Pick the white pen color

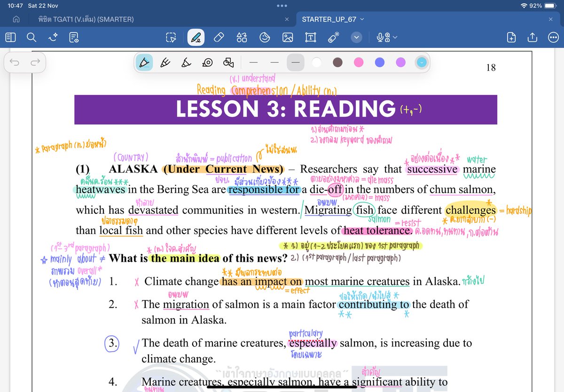click(x=317, y=63)
